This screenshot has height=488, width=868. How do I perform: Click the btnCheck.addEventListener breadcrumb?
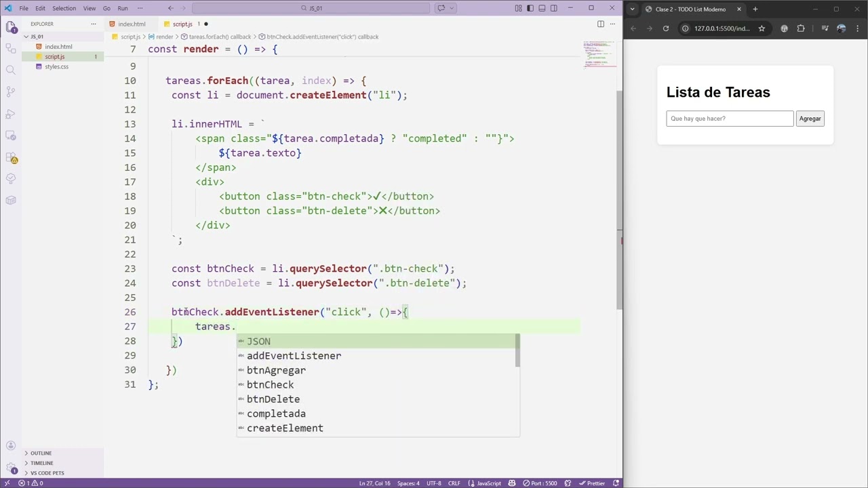click(x=322, y=37)
